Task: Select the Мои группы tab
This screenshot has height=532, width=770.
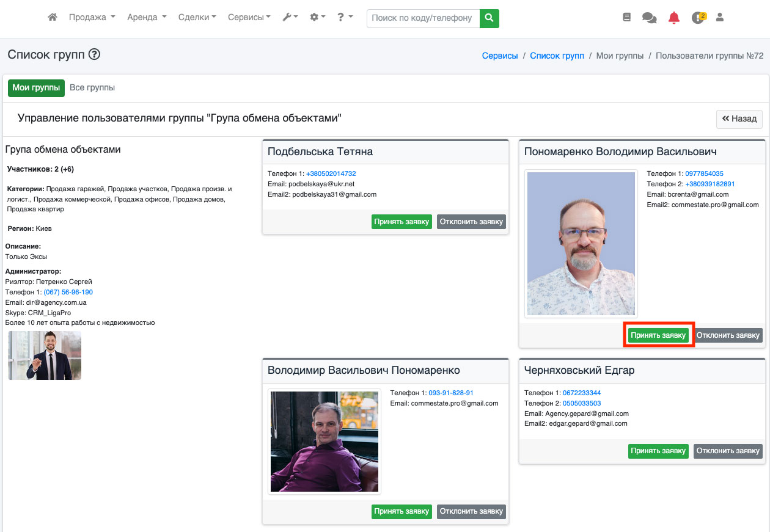Action: (x=36, y=88)
